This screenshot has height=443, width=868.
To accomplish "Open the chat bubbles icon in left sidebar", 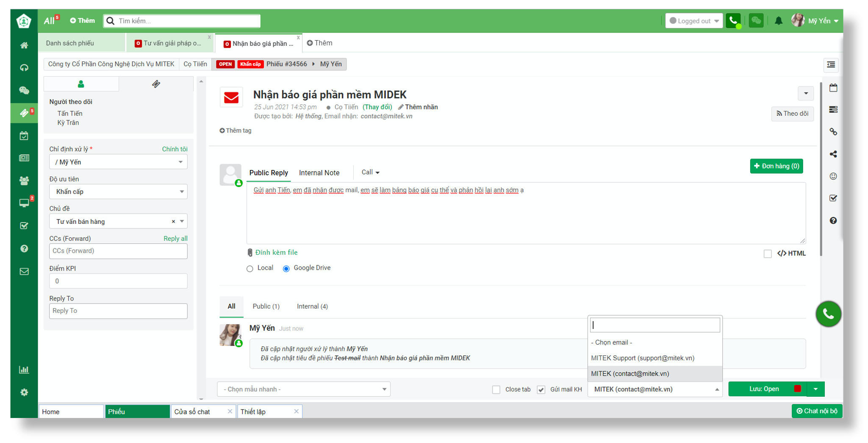I will click(24, 90).
